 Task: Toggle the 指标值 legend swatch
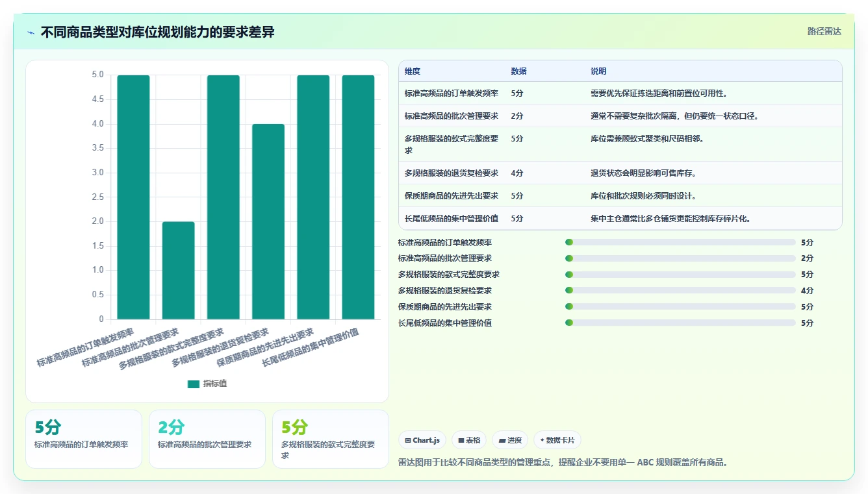pos(194,384)
